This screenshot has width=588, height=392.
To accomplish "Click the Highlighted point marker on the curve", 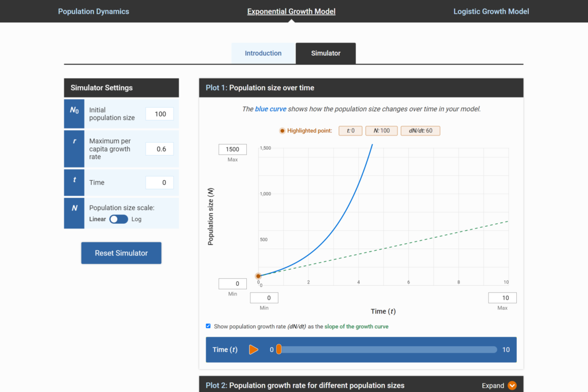I will (258, 276).
